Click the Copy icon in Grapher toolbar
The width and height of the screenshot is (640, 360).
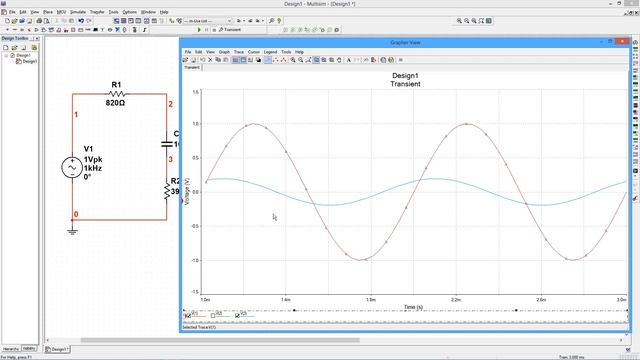(218, 60)
